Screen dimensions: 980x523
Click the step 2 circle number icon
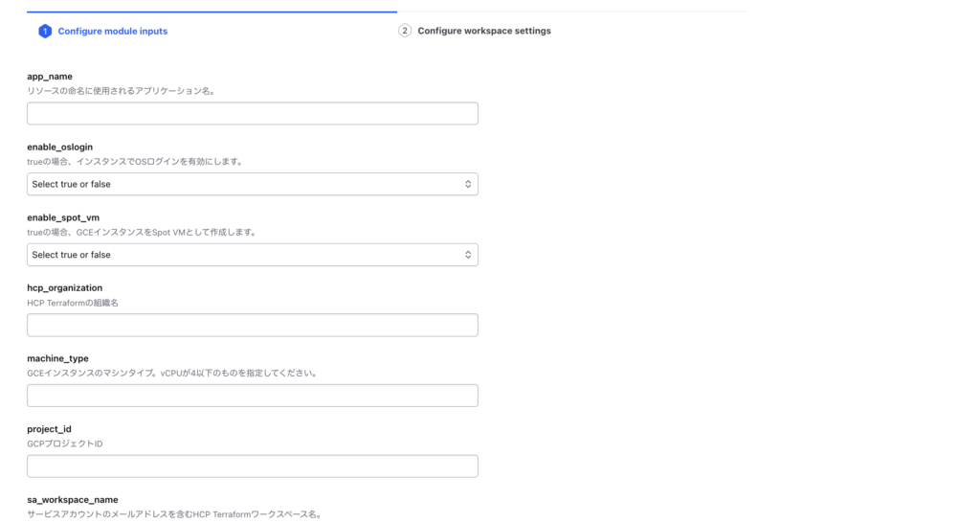[405, 31]
